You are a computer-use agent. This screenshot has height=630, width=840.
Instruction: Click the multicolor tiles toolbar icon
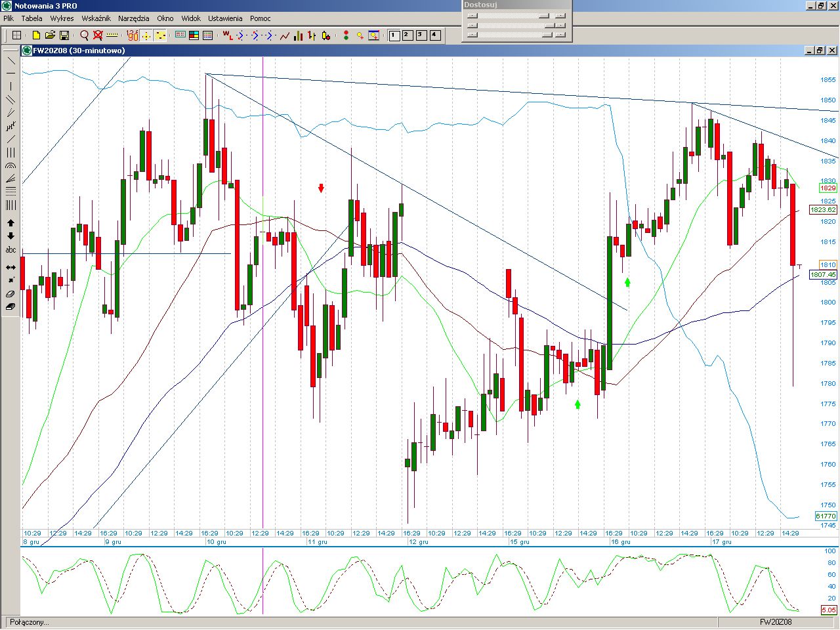coord(194,35)
